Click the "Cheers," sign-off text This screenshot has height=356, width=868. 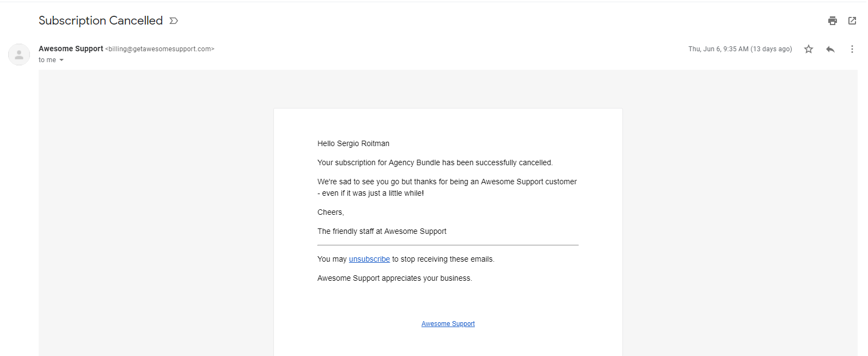(x=331, y=212)
